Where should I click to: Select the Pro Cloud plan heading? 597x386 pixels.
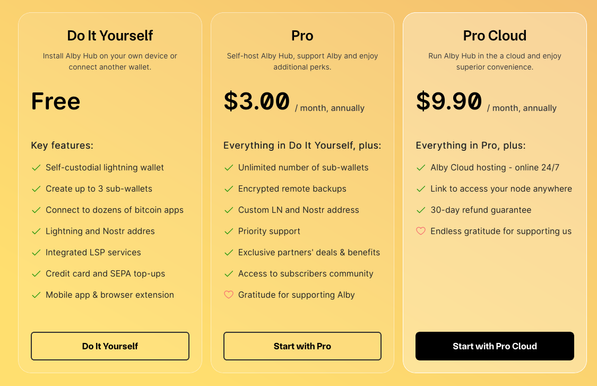(x=495, y=36)
